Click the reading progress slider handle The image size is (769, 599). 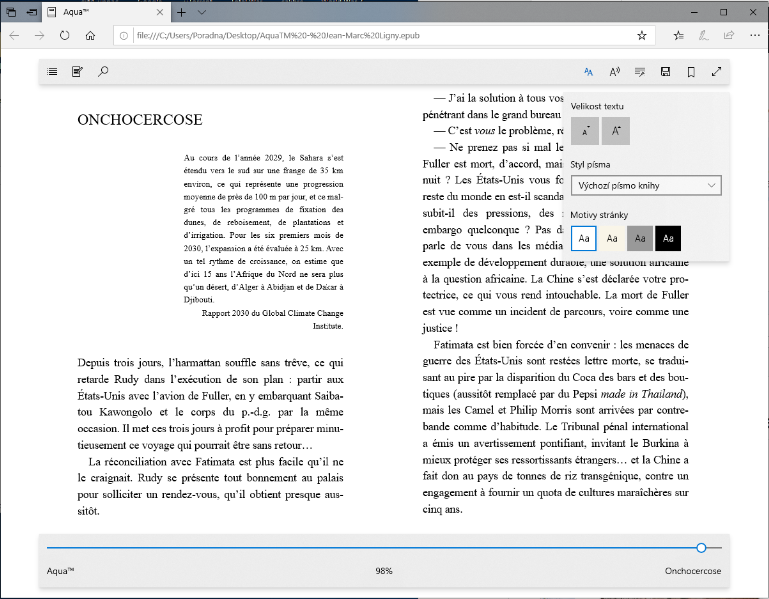[701, 547]
